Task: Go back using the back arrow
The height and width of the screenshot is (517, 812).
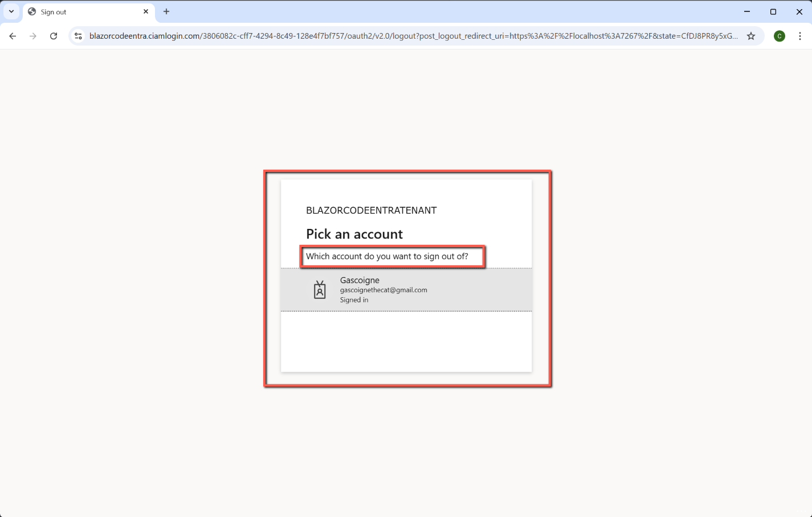Action: coord(13,36)
